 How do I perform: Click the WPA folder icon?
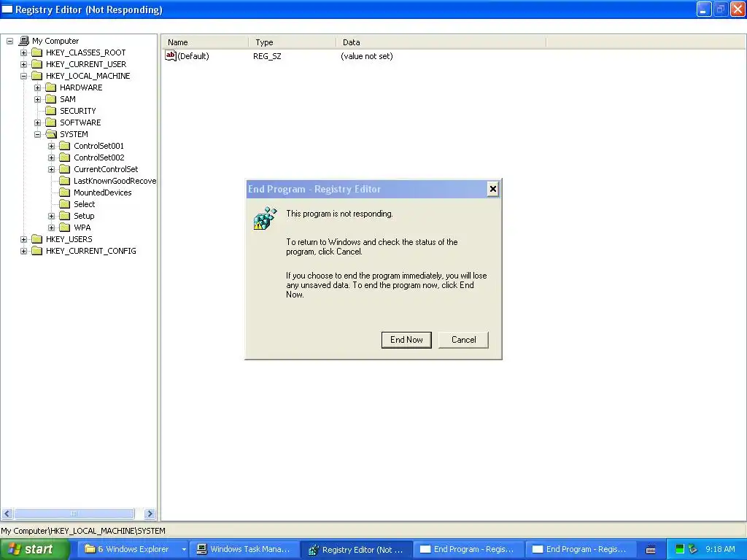point(64,227)
